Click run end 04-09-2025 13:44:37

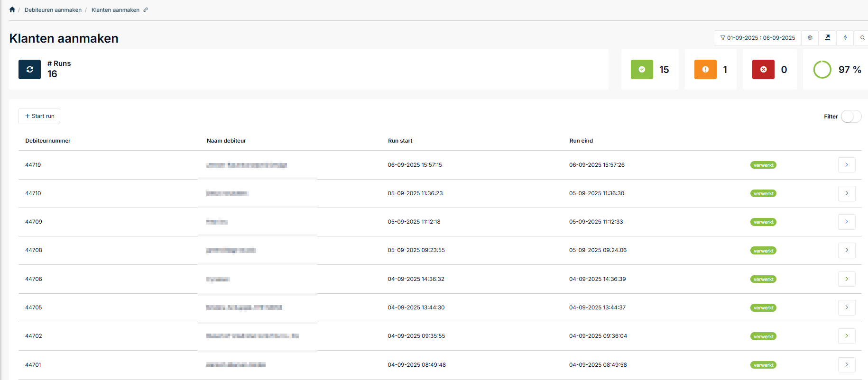(598, 308)
